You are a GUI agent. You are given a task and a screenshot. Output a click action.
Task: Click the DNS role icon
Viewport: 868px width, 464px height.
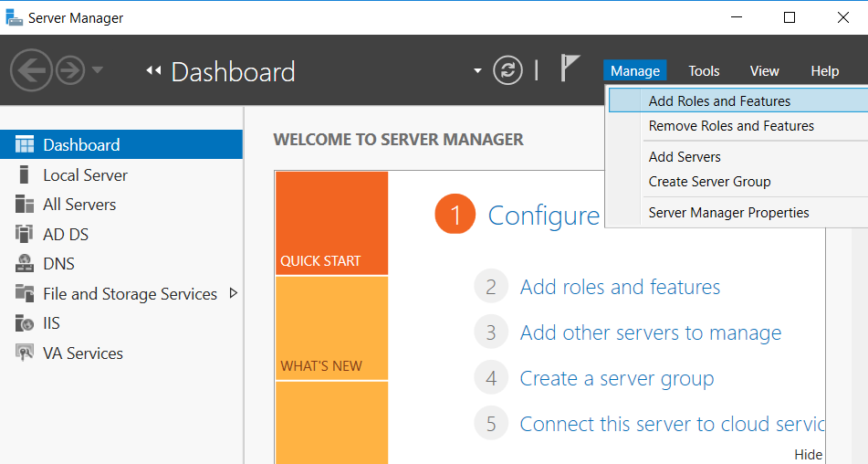25,263
